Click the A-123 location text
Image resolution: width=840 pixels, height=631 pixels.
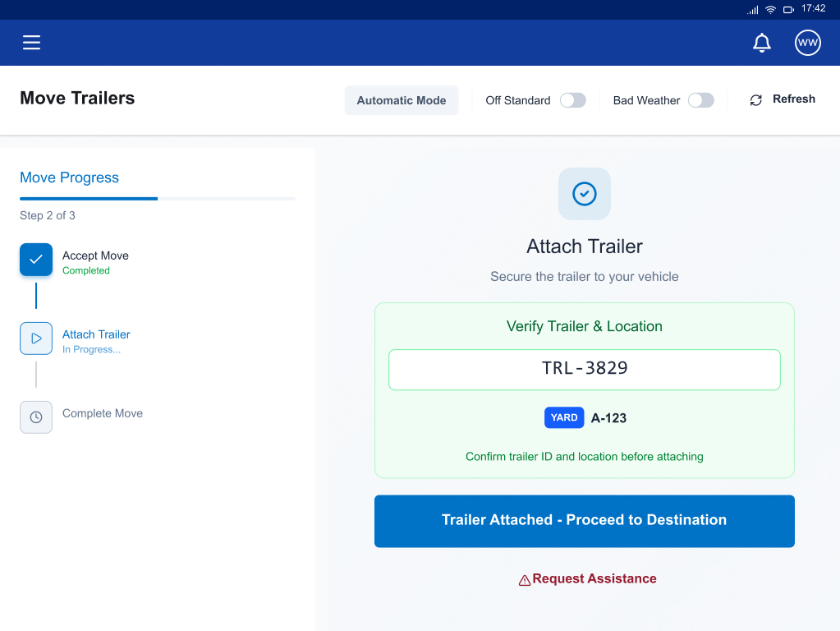[x=608, y=418]
